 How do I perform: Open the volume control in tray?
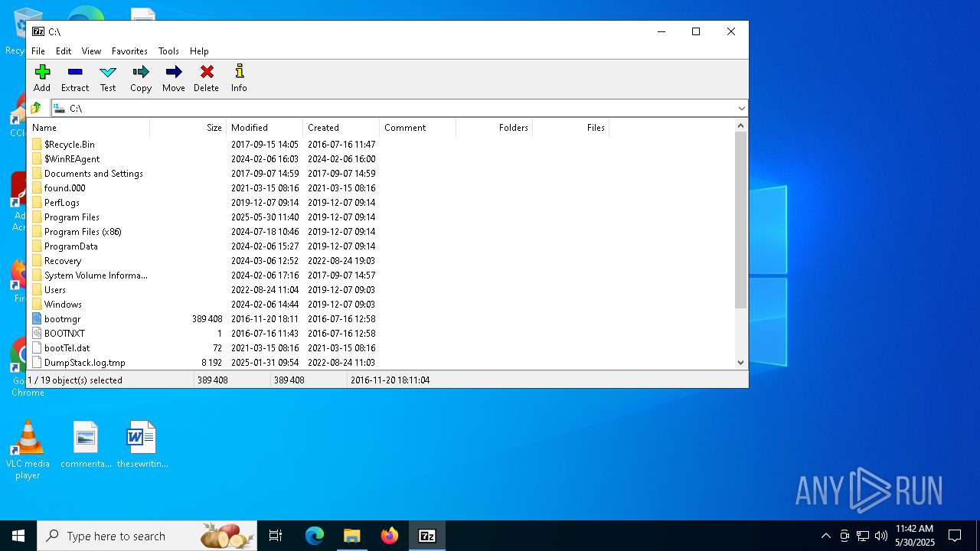point(881,536)
